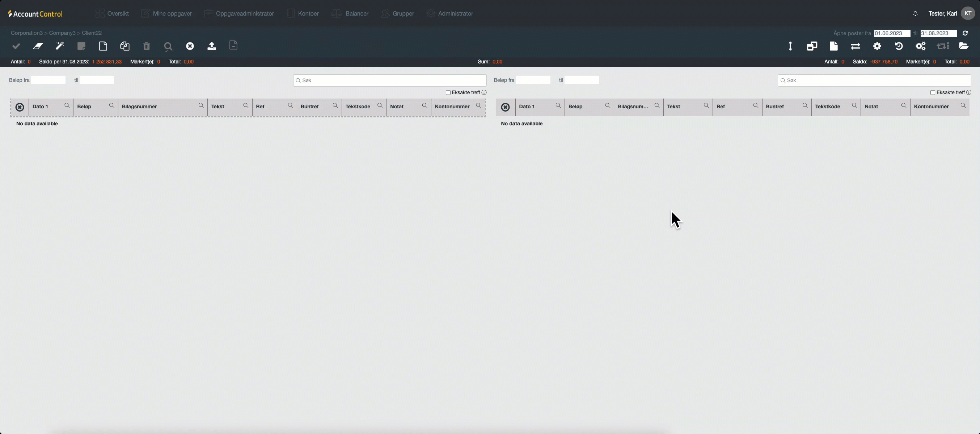Enable Eksakte treff in right panel
This screenshot has width=980, height=434.
[x=933, y=92]
